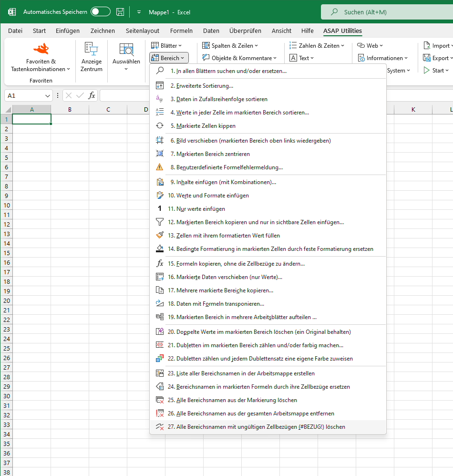Expand the Name Box dropdown arrow
Image resolution: width=453 pixels, height=476 pixels.
[47, 96]
